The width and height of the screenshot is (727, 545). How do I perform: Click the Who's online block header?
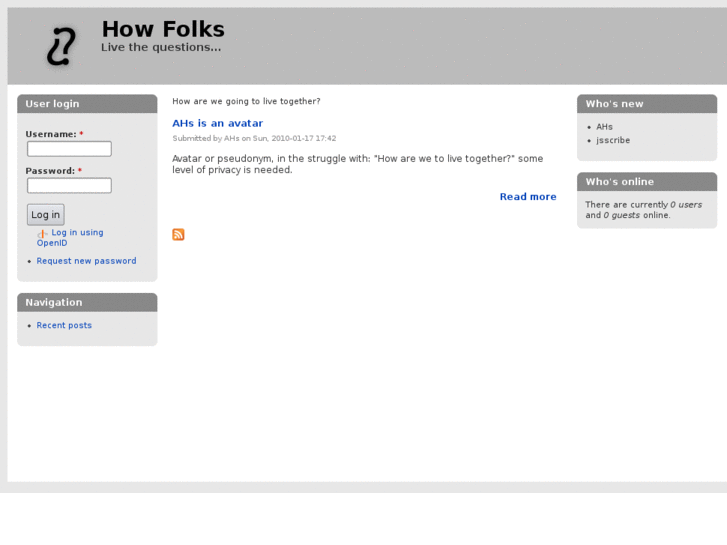point(646,182)
